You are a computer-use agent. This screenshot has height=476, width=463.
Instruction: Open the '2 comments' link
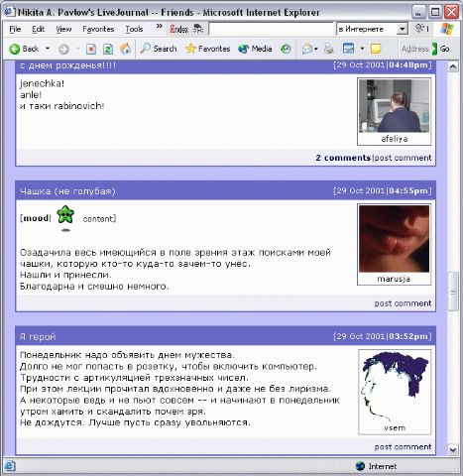343,158
